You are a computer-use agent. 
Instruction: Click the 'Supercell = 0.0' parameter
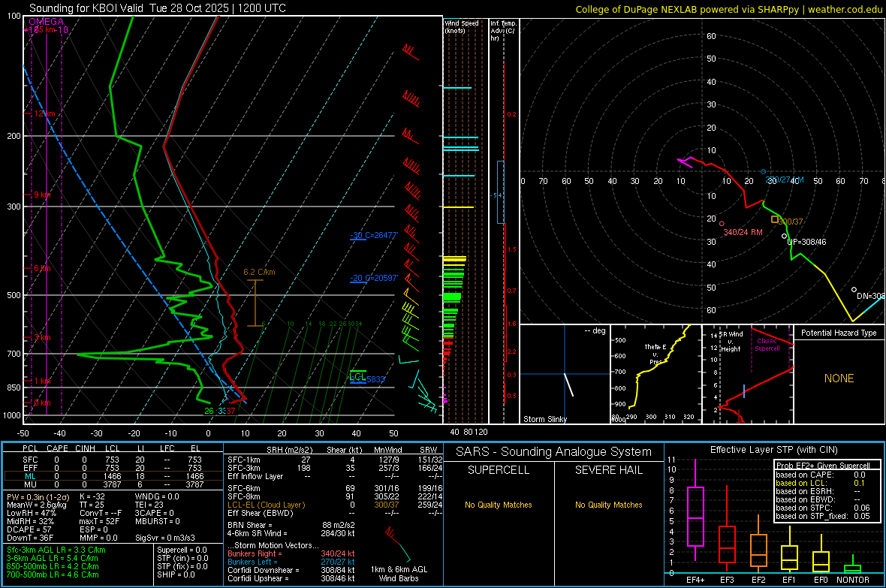182,550
